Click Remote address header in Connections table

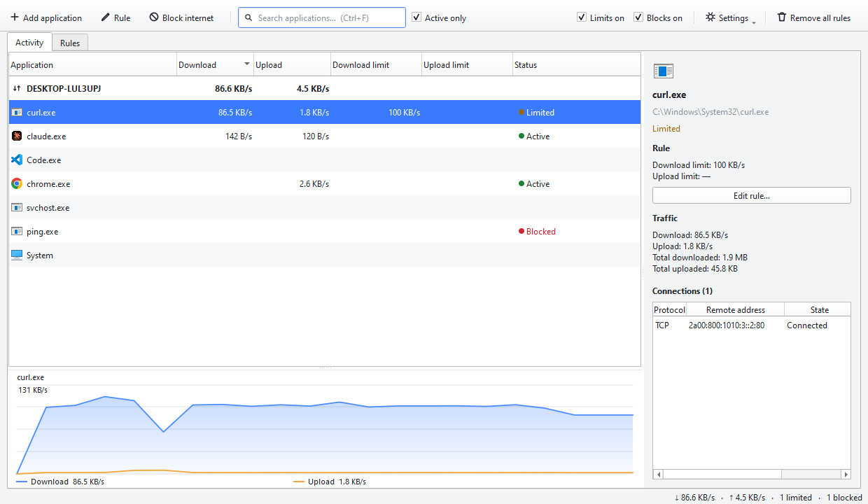click(736, 309)
